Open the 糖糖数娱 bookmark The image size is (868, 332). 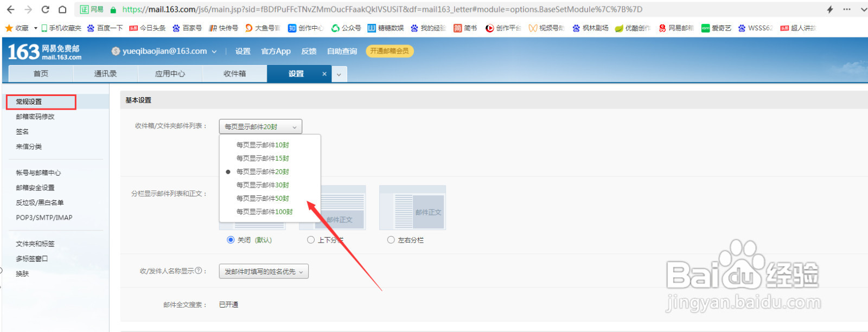[x=386, y=28]
